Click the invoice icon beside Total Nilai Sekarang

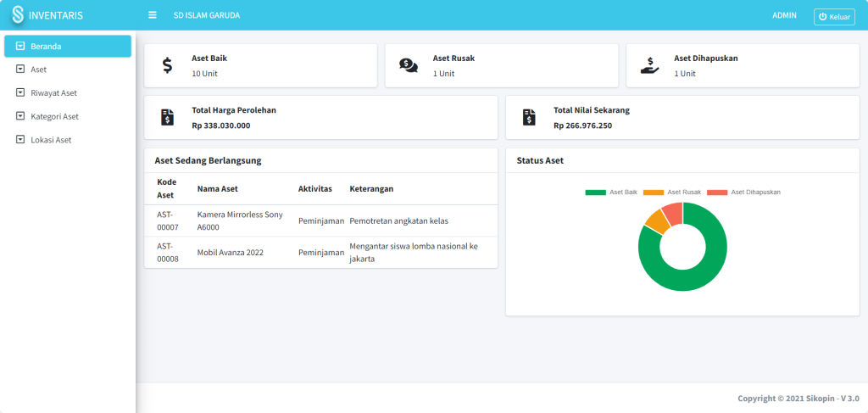pos(529,117)
